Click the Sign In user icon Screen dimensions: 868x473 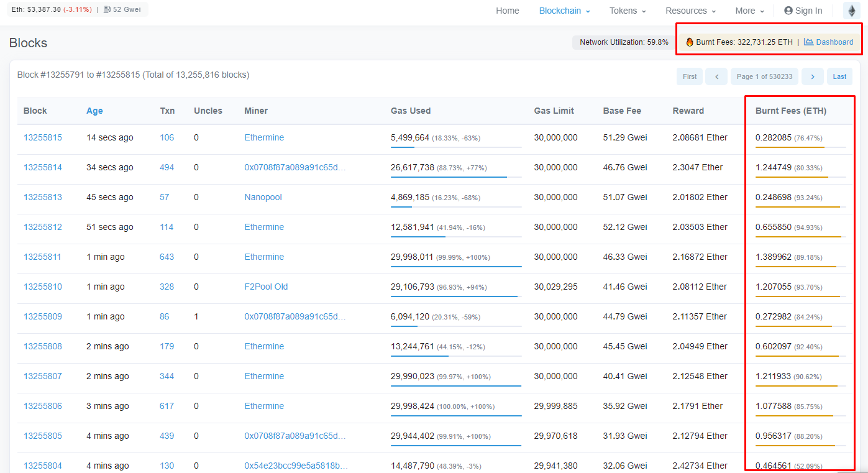[788, 11]
